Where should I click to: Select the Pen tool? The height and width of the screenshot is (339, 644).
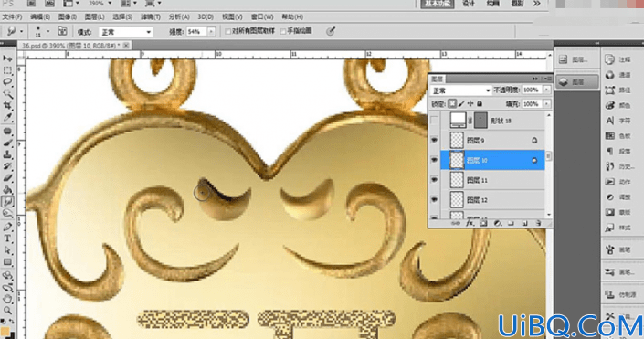pos(7,227)
